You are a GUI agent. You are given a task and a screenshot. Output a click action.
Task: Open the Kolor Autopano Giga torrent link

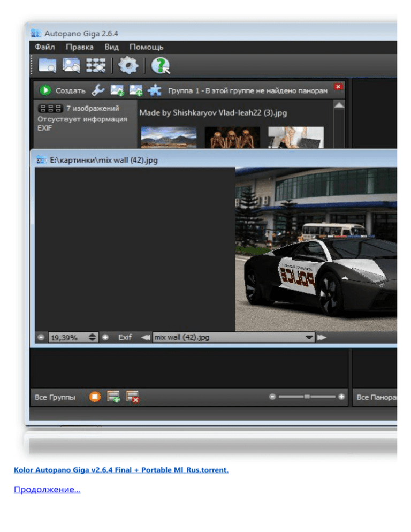[x=121, y=470]
